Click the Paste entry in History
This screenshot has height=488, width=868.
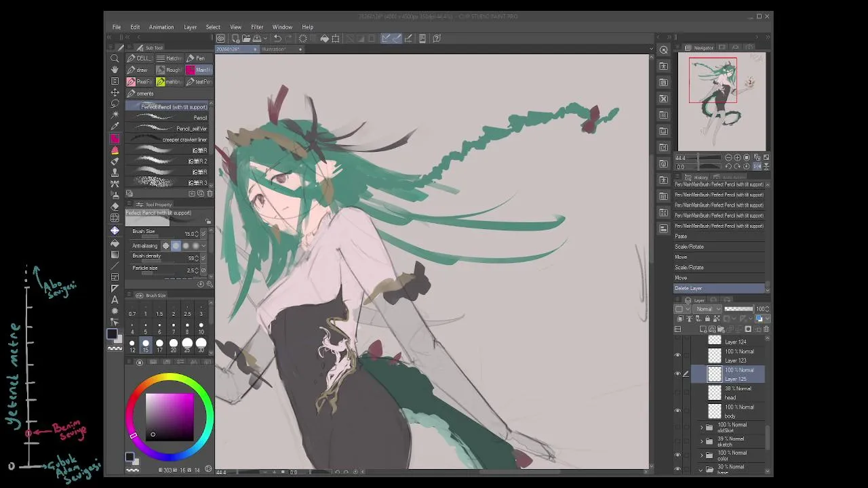[719, 236]
